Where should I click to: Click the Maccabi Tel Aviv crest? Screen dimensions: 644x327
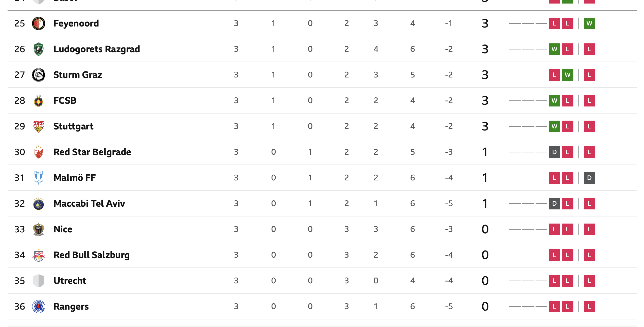[x=38, y=204]
